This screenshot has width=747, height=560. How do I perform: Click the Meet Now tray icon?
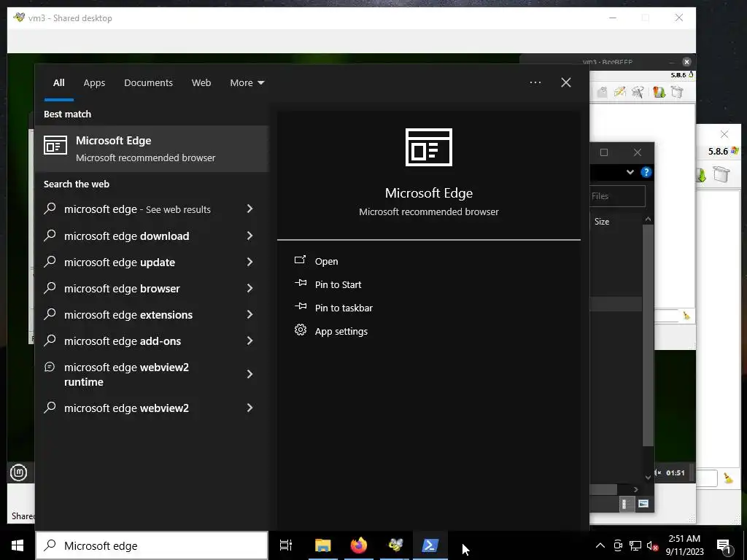618,545
